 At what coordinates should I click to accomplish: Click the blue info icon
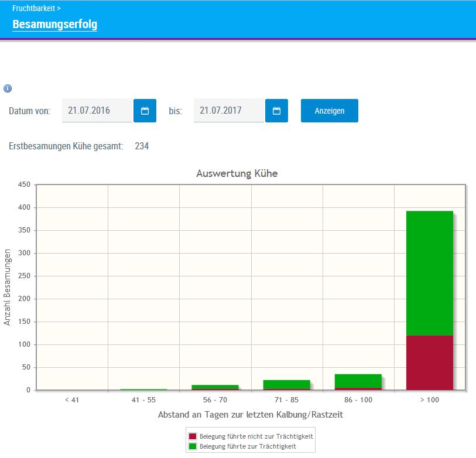(x=8, y=88)
